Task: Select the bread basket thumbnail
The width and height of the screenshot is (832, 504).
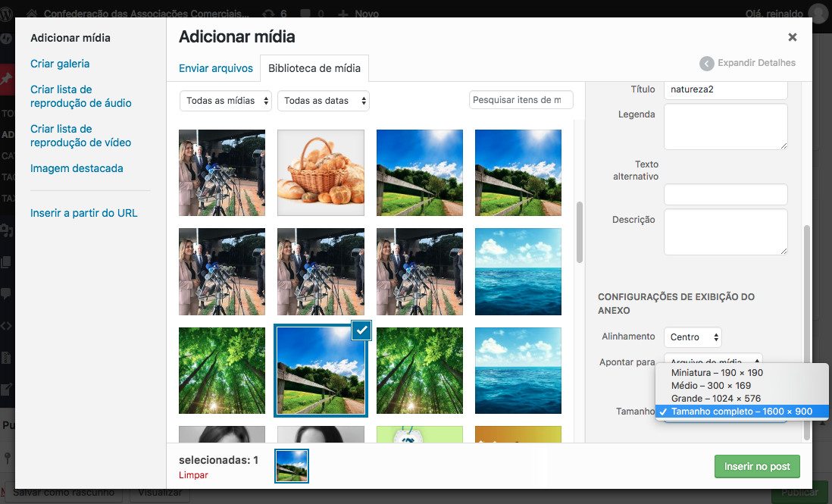Action: click(x=321, y=173)
